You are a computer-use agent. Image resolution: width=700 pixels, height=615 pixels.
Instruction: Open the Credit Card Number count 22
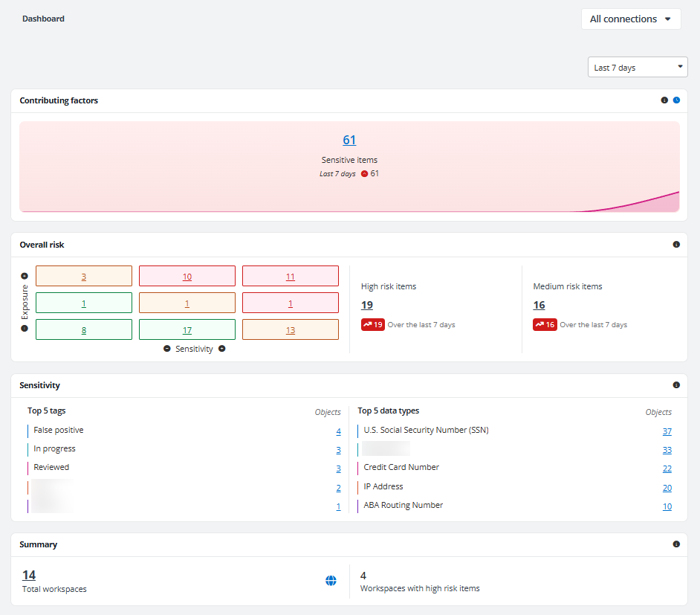(x=667, y=469)
